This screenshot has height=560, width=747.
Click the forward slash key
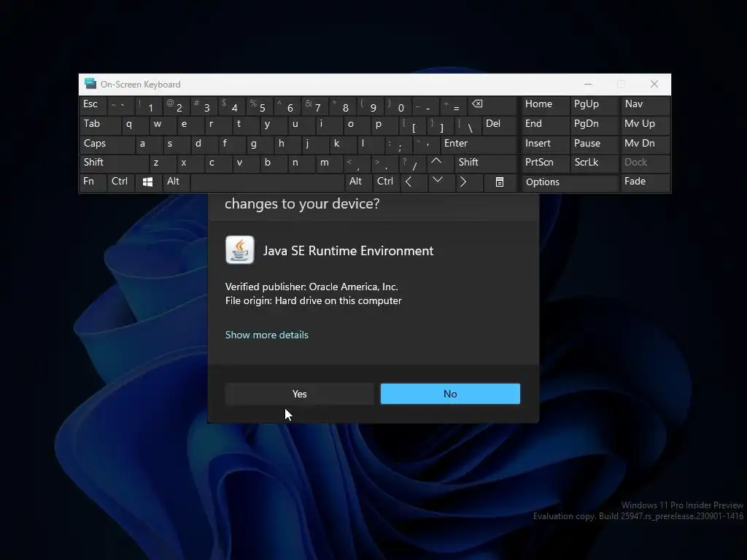click(411, 163)
